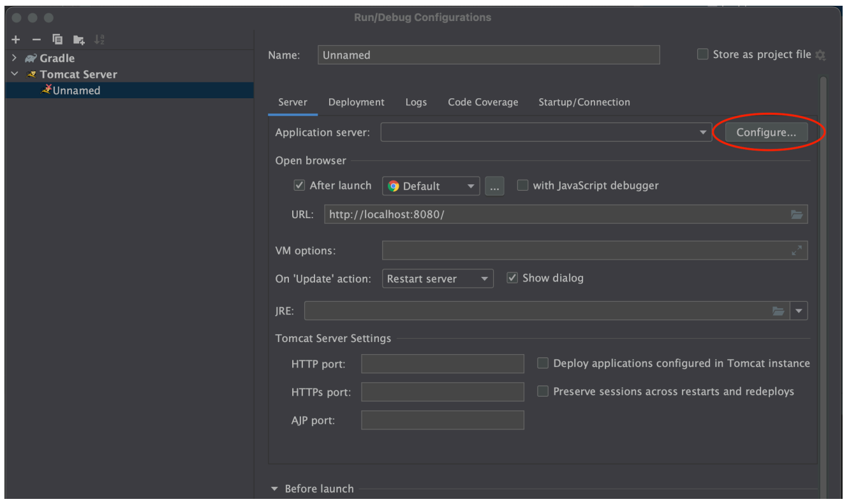The width and height of the screenshot is (849, 504).
Task: Move into new folder icon
Action: pos(78,40)
